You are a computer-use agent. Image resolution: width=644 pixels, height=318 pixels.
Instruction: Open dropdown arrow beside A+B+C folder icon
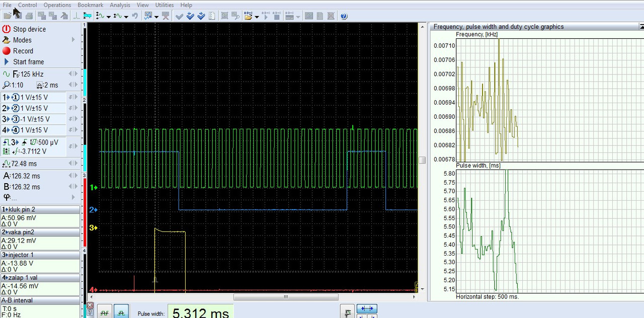(x=257, y=17)
